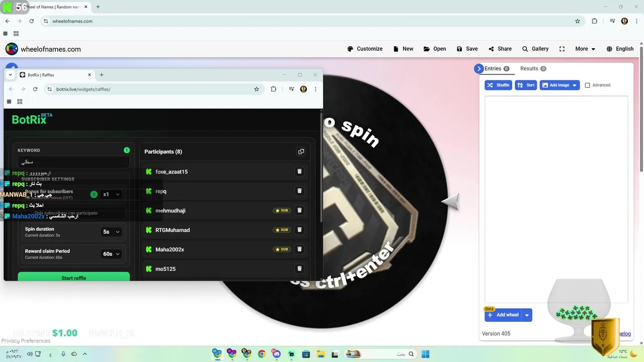Image resolution: width=644 pixels, height=362 pixels.
Task: Delete participant foxe_azaat15
Action: [x=299, y=171]
